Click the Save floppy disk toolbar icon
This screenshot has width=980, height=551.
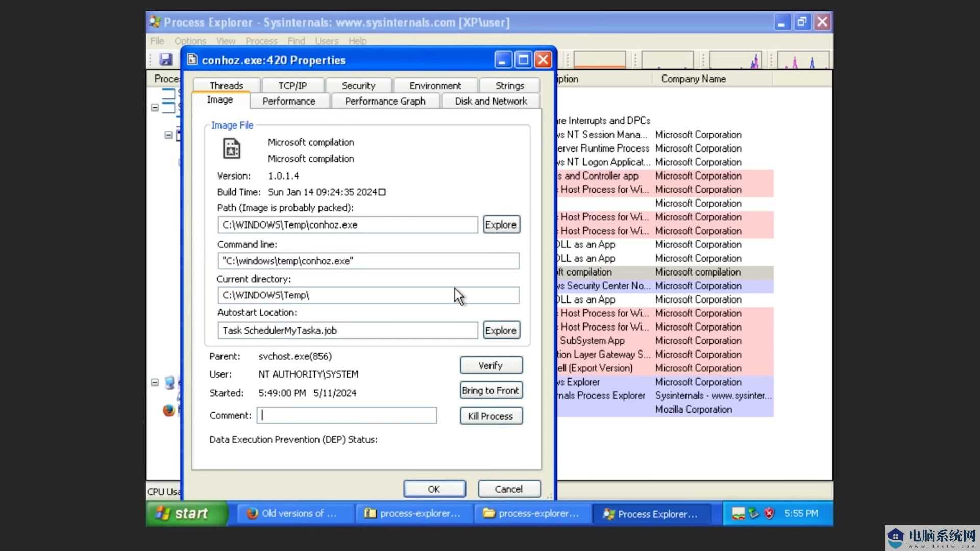(165, 60)
